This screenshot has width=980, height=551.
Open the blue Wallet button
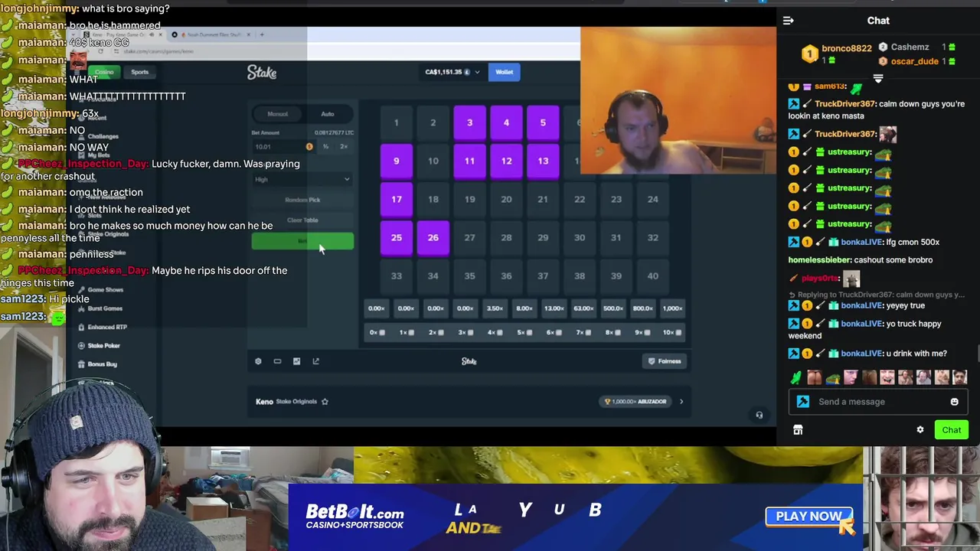coord(504,72)
